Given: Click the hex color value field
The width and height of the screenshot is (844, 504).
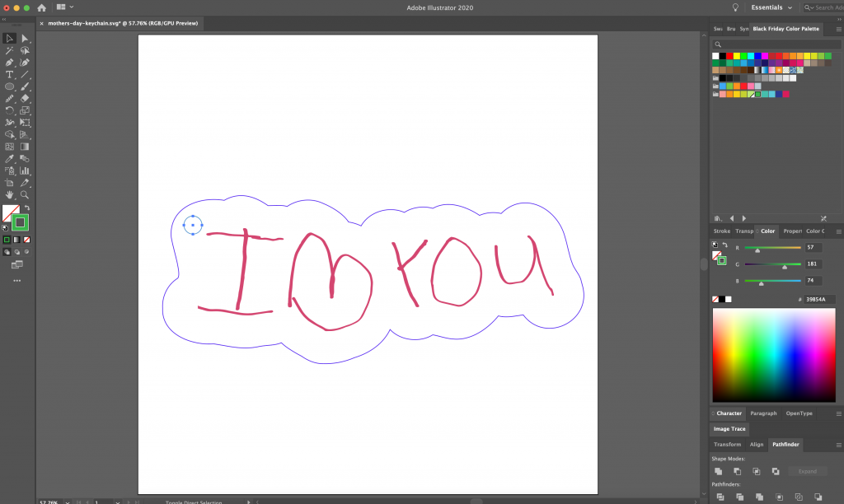Looking at the screenshot, I should click(819, 300).
